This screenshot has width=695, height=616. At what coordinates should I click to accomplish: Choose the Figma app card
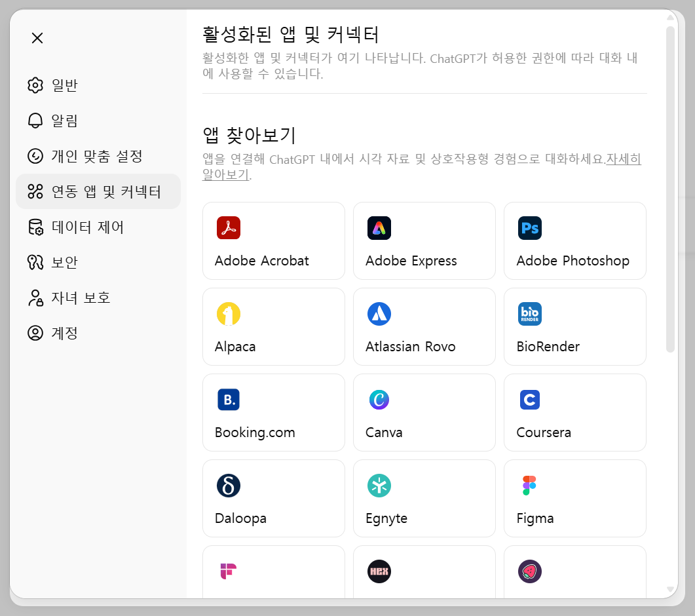point(575,499)
